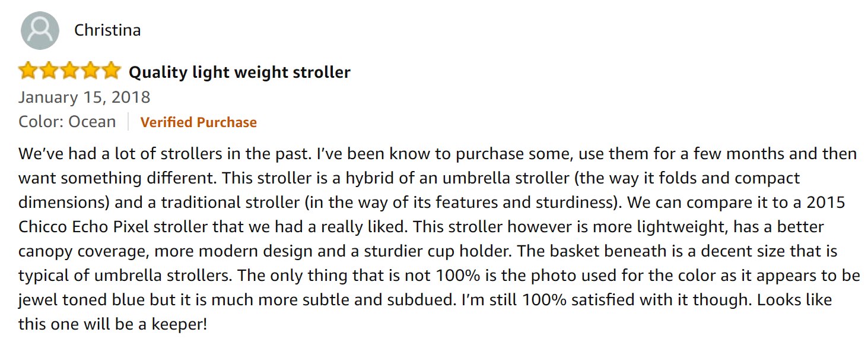868x351 pixels.
Task: Click the second rating star
Action: pyautogui.click(x=49, y=72)
